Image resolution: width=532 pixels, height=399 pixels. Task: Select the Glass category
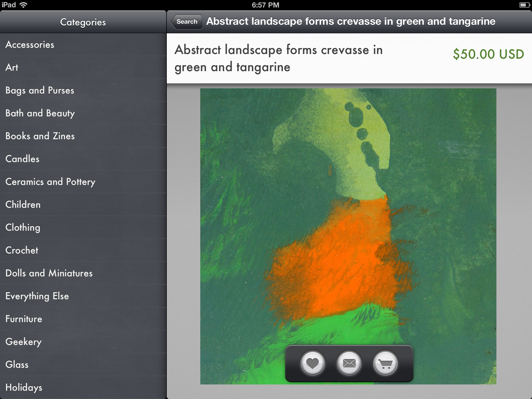tap(83, 365)
